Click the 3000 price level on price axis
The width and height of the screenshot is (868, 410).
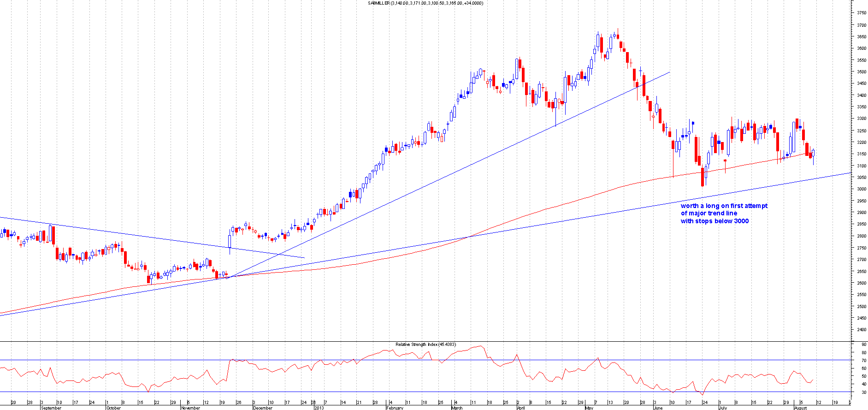click(x=861, y=189)
